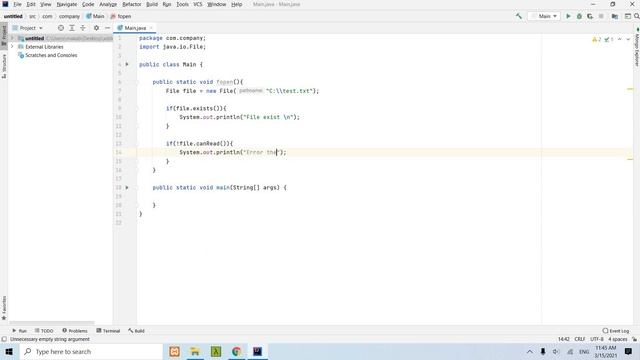The height and width of the screenshot is (360, 640).
Task: Open the Run tool window tab
Action: pos(19,331)
